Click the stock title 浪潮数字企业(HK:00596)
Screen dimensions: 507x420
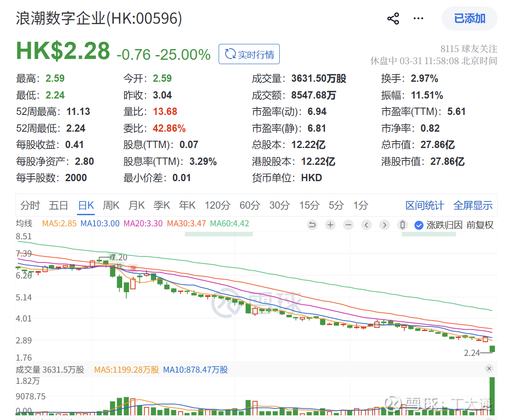pos(99,18)
